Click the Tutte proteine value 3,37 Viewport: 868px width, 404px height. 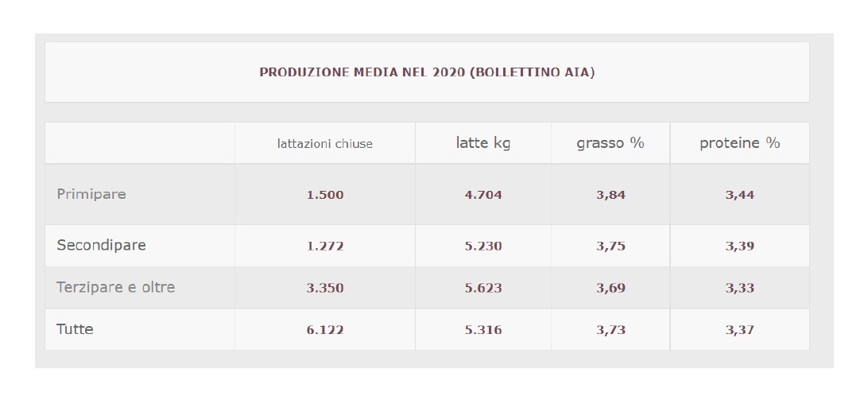tap(739, 330)
